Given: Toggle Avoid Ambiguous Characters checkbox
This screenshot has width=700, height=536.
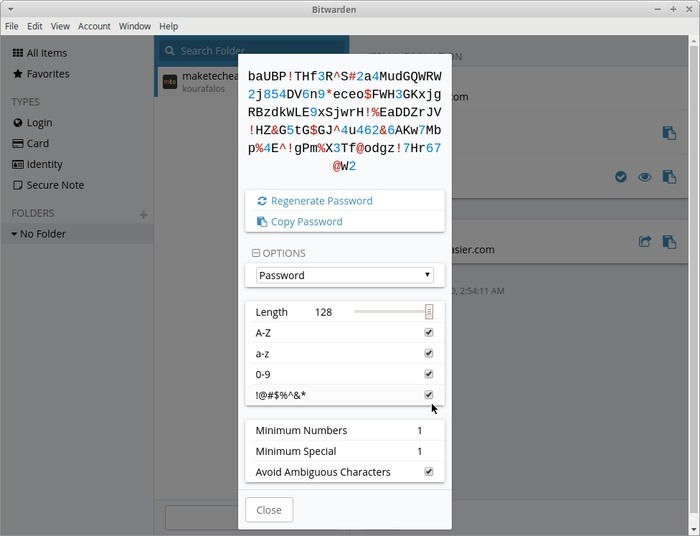Looking at the screenshot, I should pyautogui.click(x=429, y=472).
